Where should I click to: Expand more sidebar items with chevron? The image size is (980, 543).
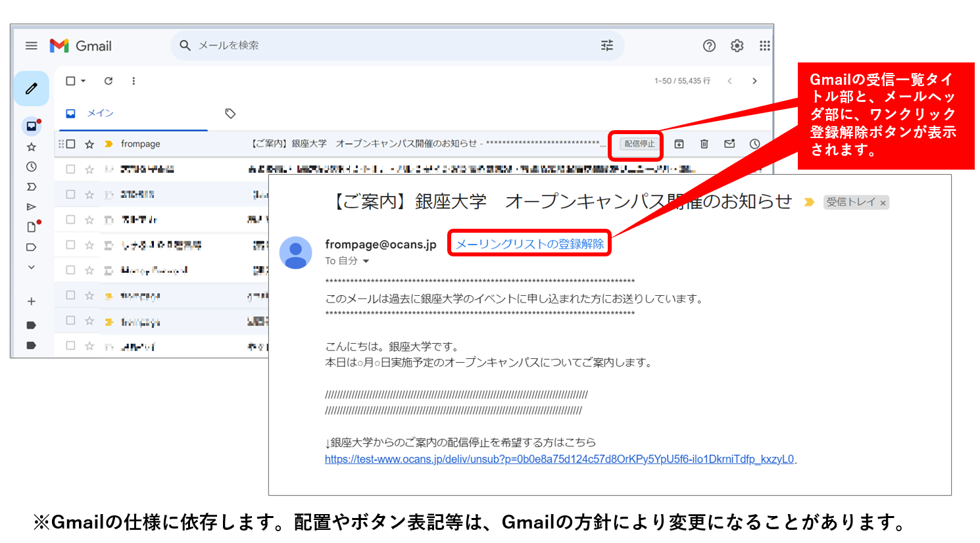(x=31, y=268)
